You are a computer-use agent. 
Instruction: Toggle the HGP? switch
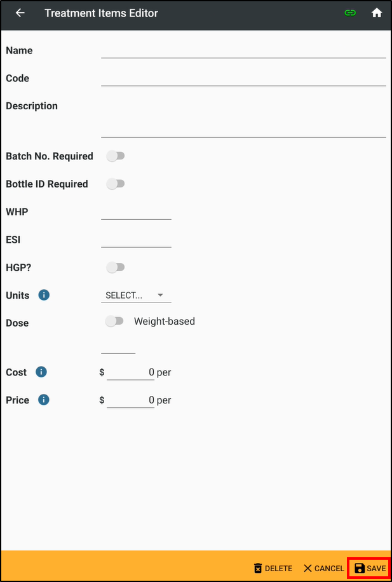point(116,267)
